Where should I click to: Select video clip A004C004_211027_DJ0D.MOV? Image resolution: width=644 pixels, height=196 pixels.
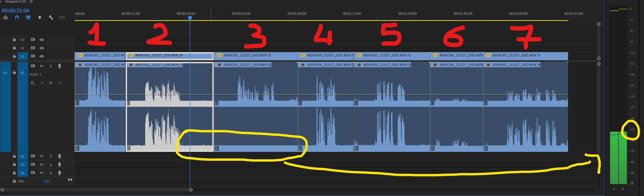(326, 56)
